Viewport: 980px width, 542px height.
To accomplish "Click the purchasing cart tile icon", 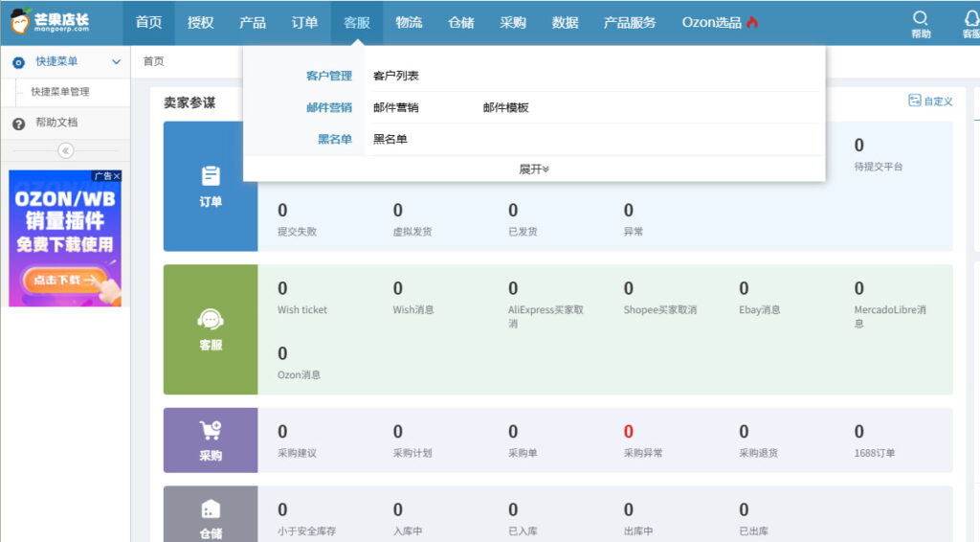I will point(211,431).
